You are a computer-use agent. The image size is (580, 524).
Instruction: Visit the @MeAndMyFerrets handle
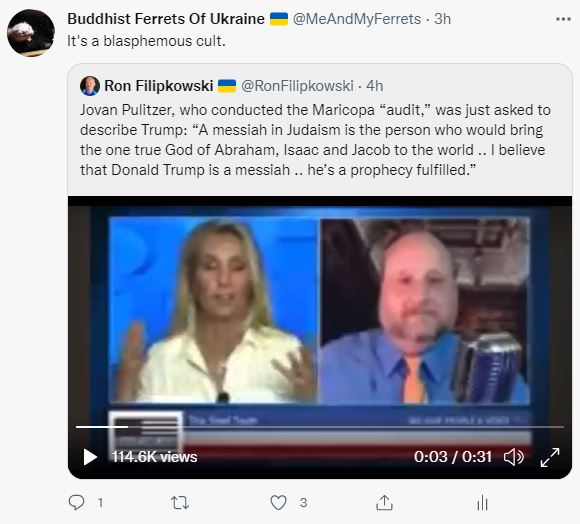(357, 19)
